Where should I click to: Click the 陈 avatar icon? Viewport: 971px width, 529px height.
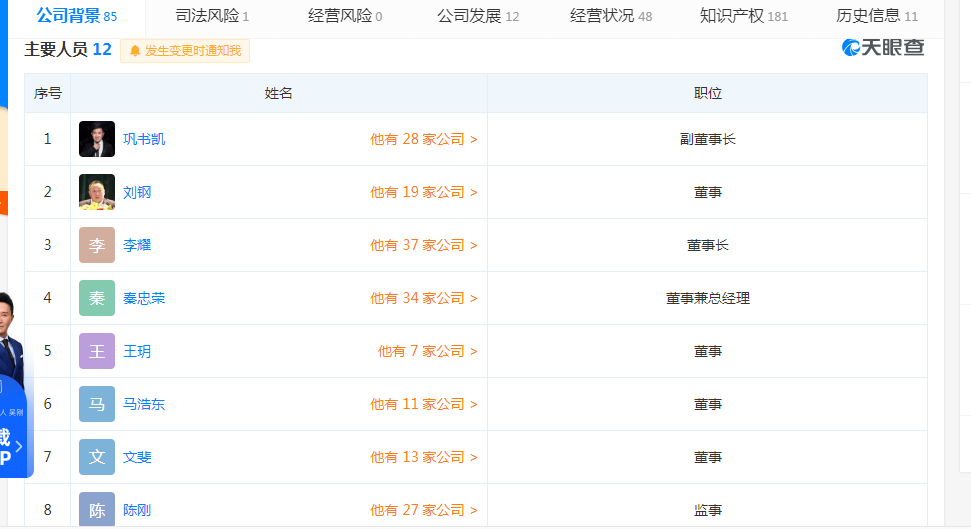point(97,509)
